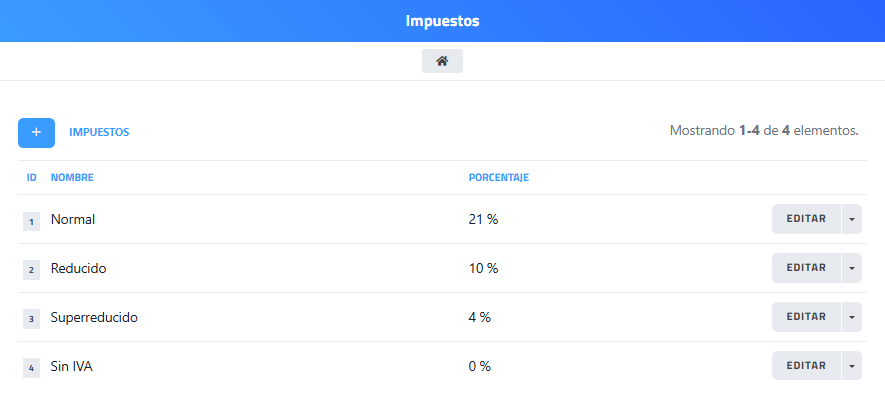This screenshot has height=407, width=885.
Task: Click the blue plus add button
Action: coord(36,132)
